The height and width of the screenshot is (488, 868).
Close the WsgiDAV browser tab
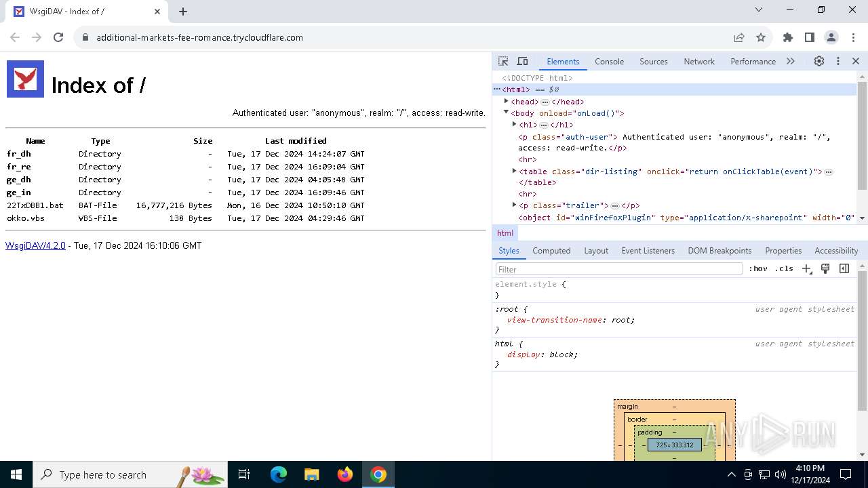pos(157,12)
